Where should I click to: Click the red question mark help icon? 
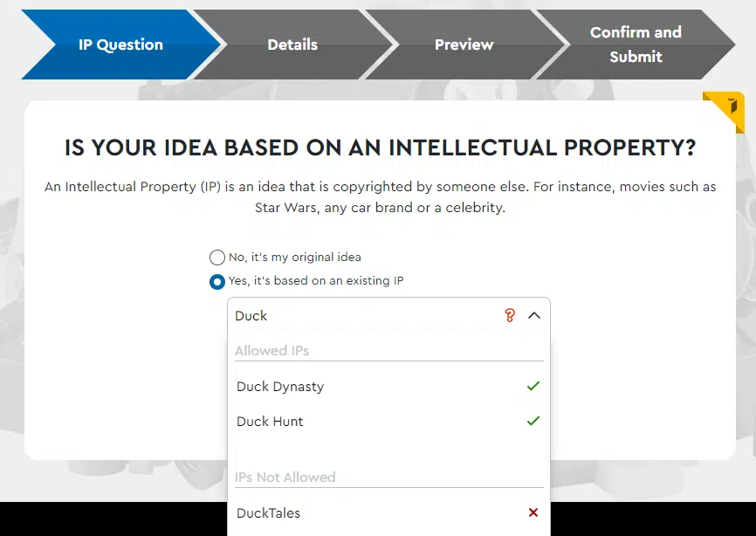click(510, 316)
